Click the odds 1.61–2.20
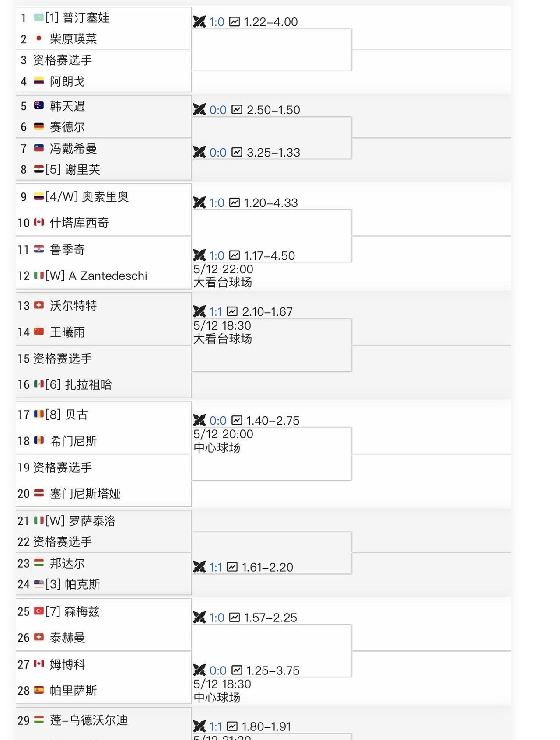 coord(267,567)
